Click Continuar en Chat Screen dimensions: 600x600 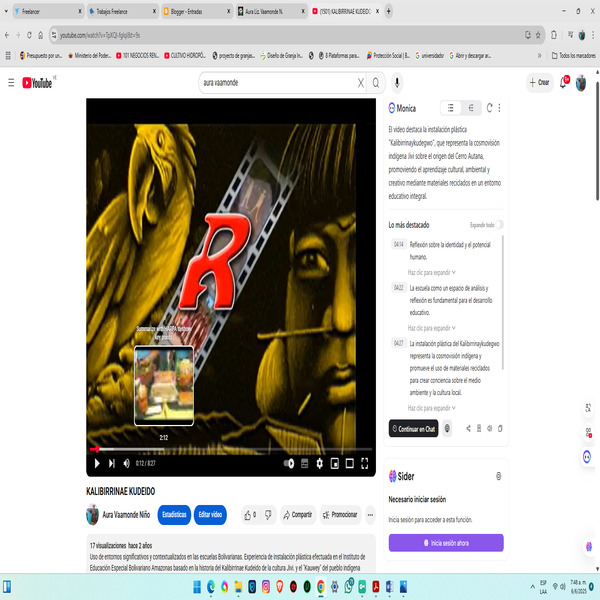[414, 429]
